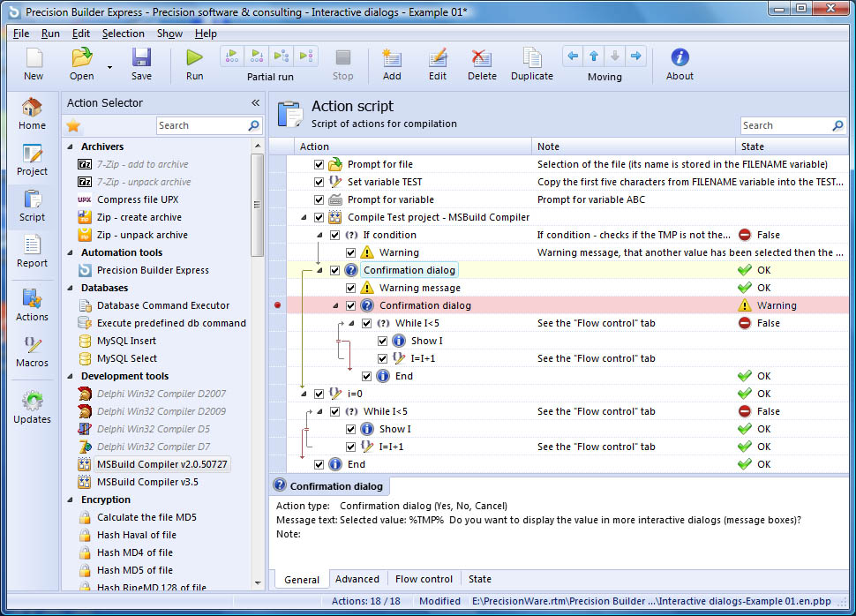Uncheck the Set variable TEST action

[x=319, y=182]
